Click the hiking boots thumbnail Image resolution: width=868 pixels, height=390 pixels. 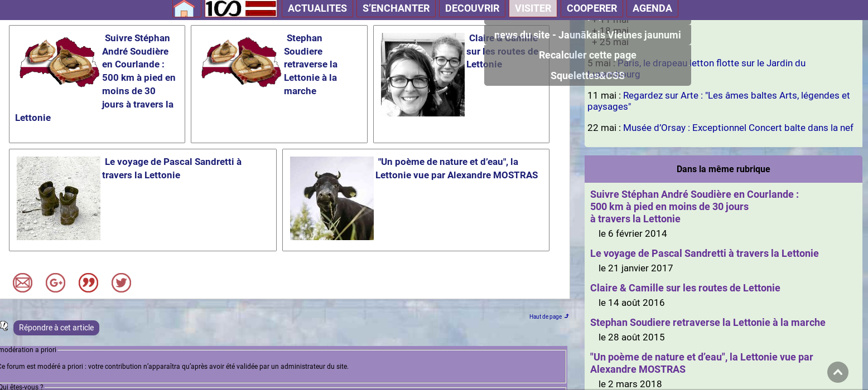point(59,198)
